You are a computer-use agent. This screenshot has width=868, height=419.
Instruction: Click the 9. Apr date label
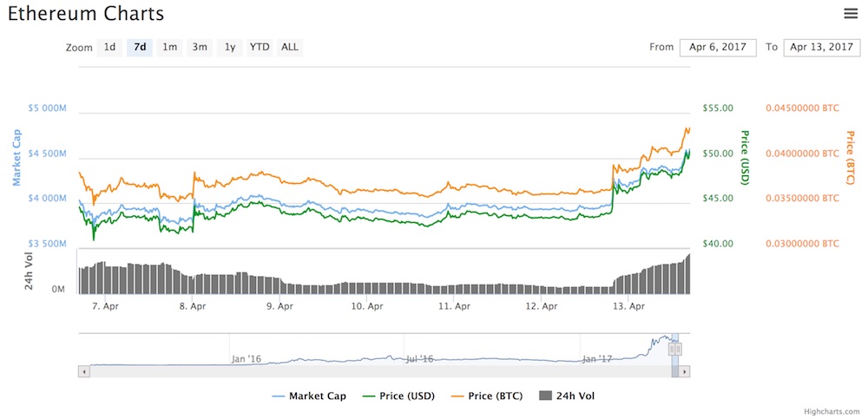pyautogui.click(x=279, y=305)
